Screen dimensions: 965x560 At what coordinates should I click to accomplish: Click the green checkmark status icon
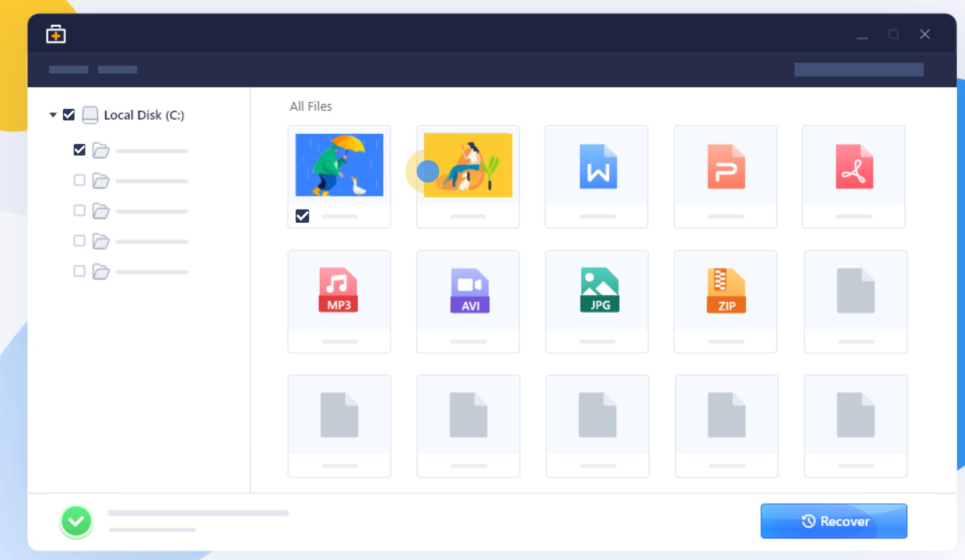(75, 521)
